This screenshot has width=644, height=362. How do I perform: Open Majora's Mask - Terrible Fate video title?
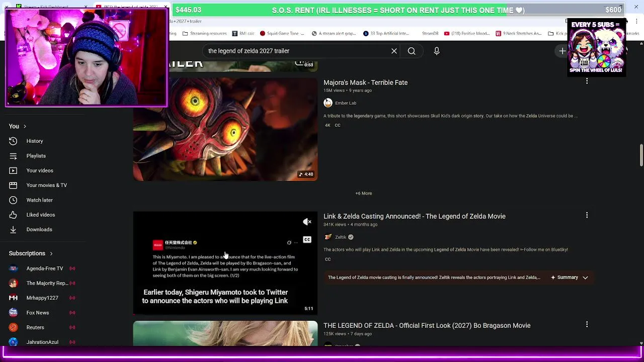[365, 82]
